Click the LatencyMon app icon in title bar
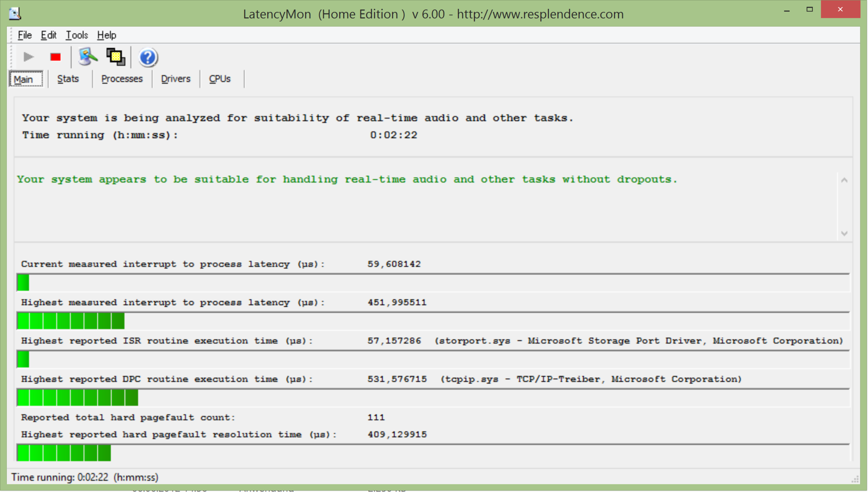 [x=15, y=14]
